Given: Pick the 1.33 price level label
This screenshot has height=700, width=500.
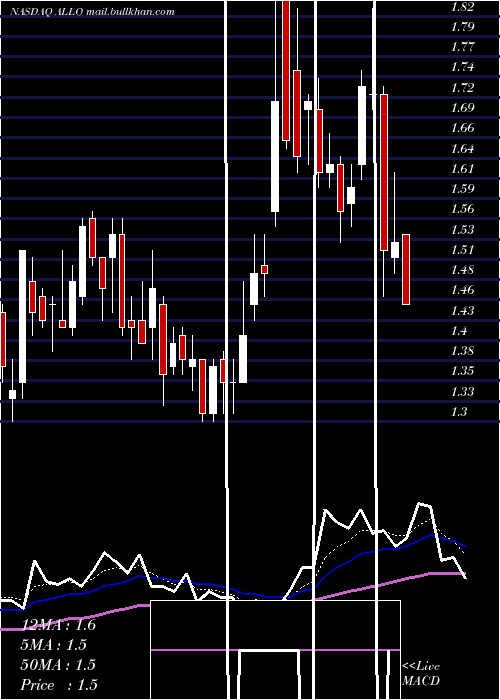Looking at the screenshot, I should (x=462, y=392).
